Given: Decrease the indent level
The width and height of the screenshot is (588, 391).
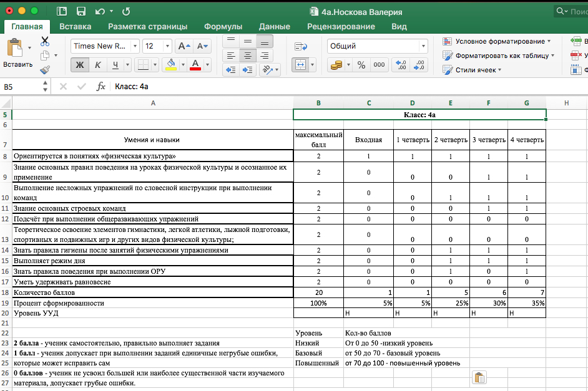Looking at the screenshot, I should 231,70.
